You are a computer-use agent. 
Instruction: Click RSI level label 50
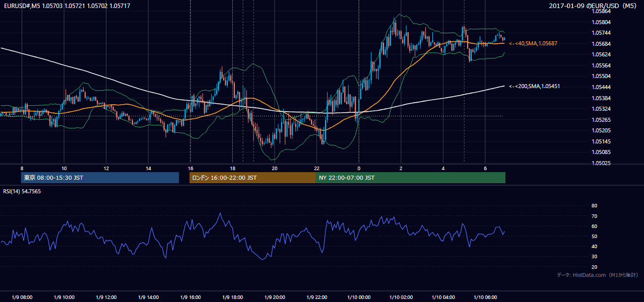594,236
